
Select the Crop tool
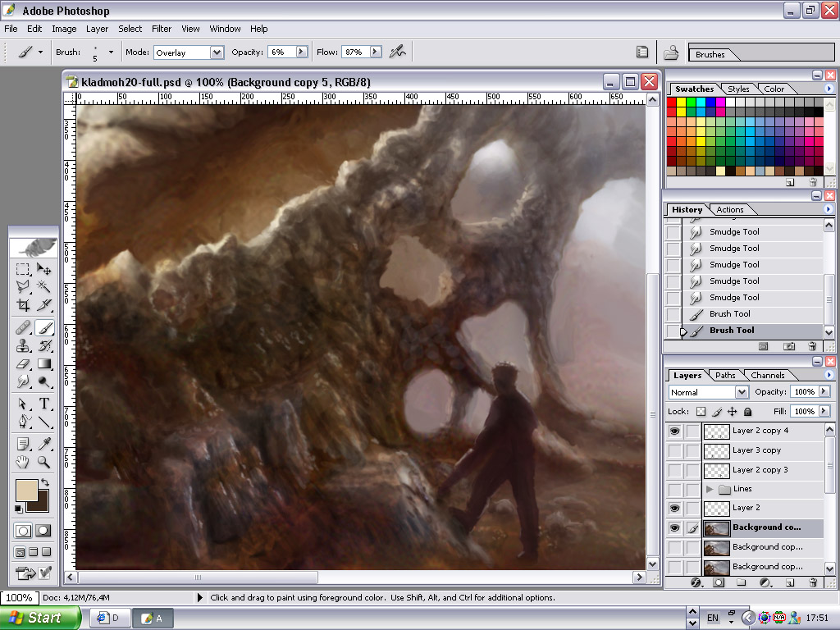22,305
